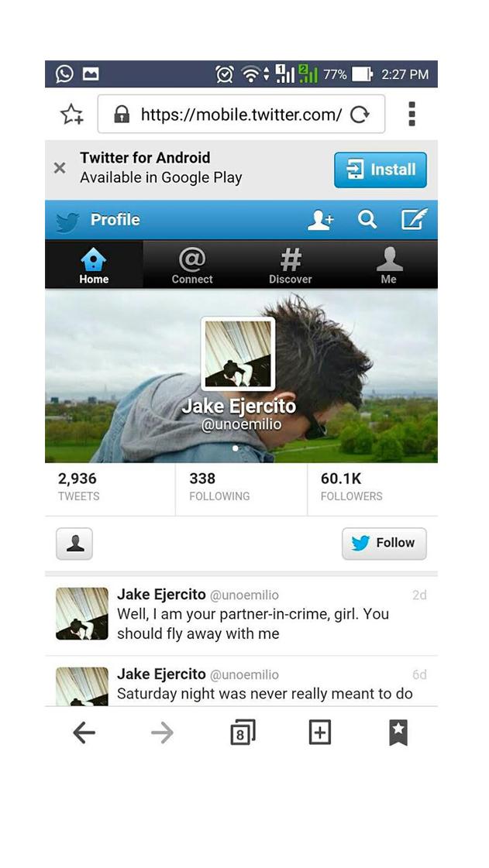Install the Twitter for Android app
Image resolution: width=489 pixels, height=868 pixels.
coord(381,170)
